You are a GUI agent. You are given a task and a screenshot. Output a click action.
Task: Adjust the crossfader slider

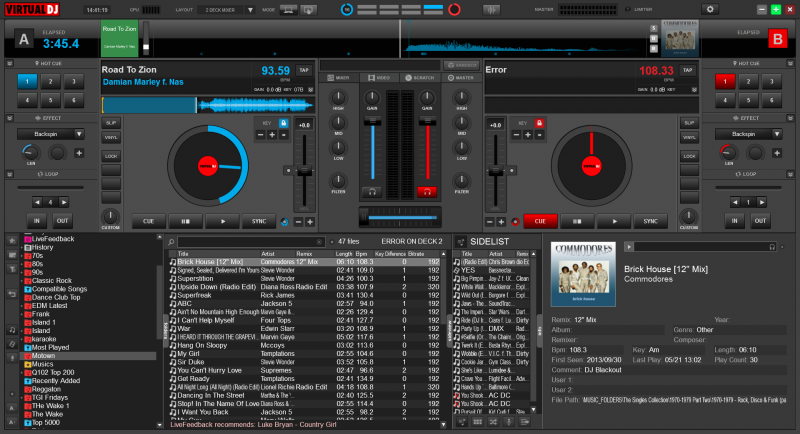click(x=401, y=217)
